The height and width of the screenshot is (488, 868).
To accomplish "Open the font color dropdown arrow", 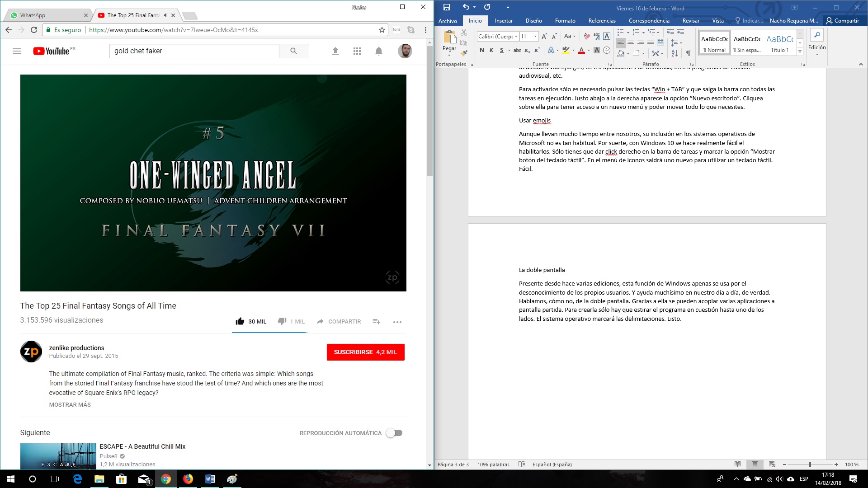I will click(x=589, y=51).
